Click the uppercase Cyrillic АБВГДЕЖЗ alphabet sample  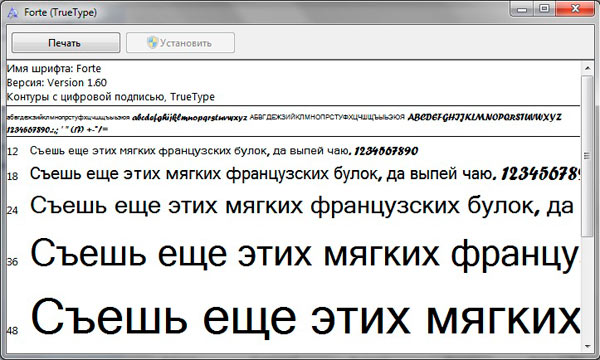327,117
